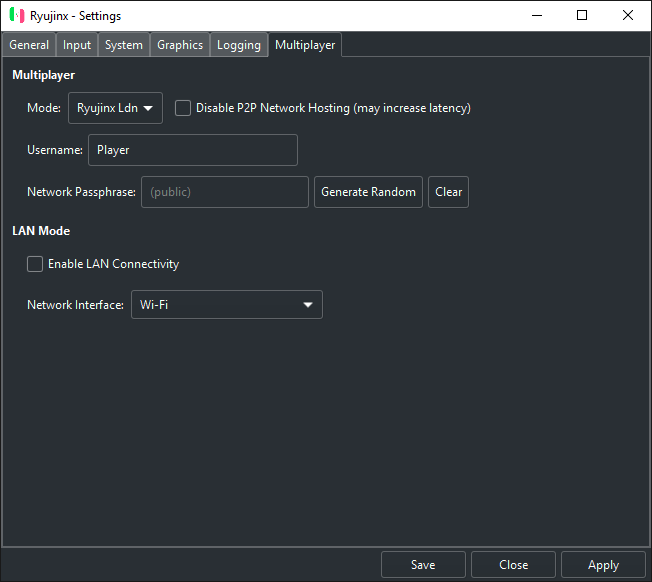The height and width of the screenshot is (582, 652).
Task: Click the Mode label
Action: 44,108
